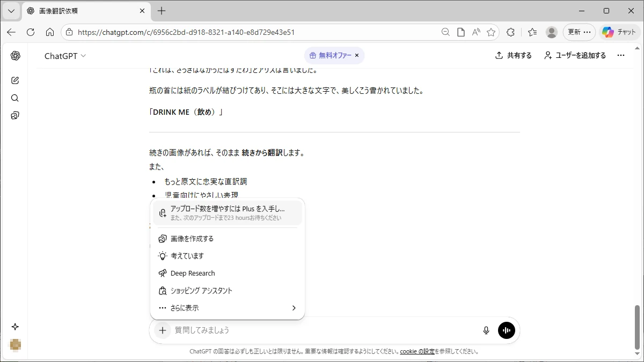
Task: Click the microphone dictation icon
Action: click(x=486, y=330)
